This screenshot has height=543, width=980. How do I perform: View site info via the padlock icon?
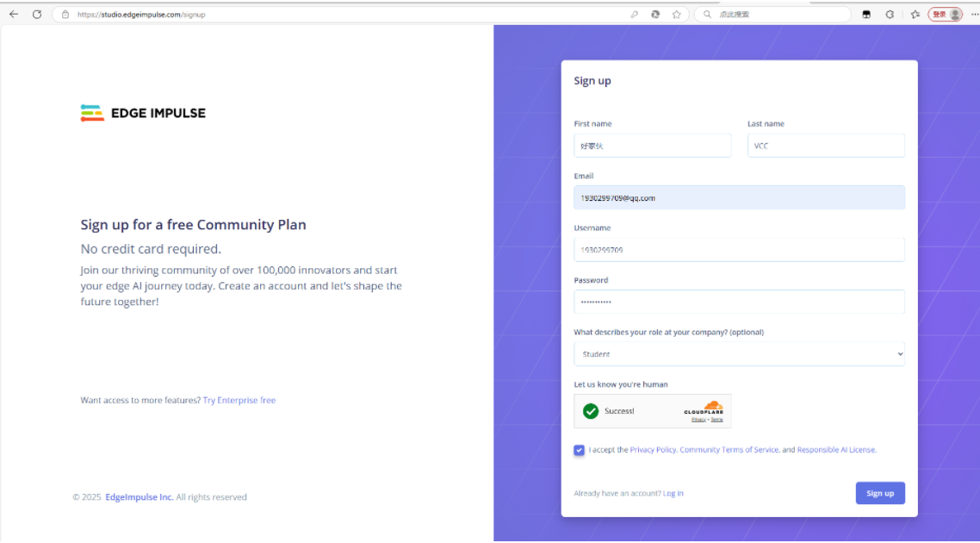[65, 14]
